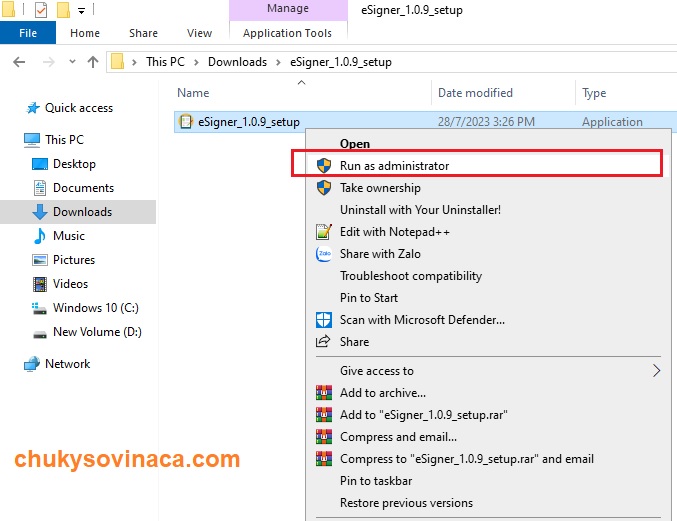Choose Share with Zalo
677x521 pixels.
pos(488,254)
